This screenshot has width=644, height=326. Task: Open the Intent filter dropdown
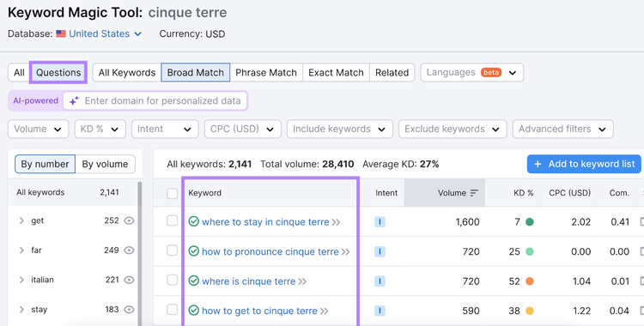pyautogui.click(x=165, y=129)
